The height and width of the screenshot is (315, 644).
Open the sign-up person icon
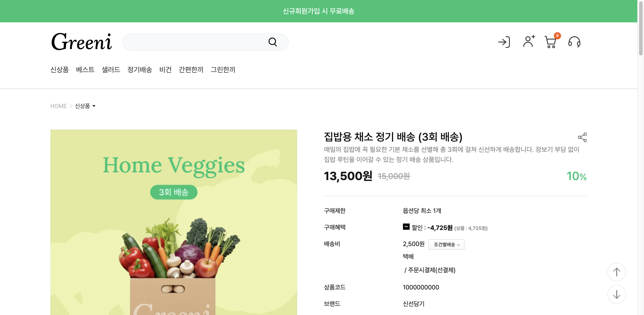[x=528, y=42]
